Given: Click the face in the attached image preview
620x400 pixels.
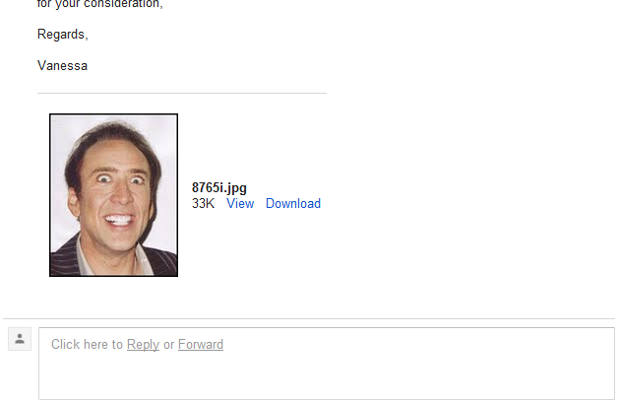Looking at the screenshot, I should tap(115, 190).
